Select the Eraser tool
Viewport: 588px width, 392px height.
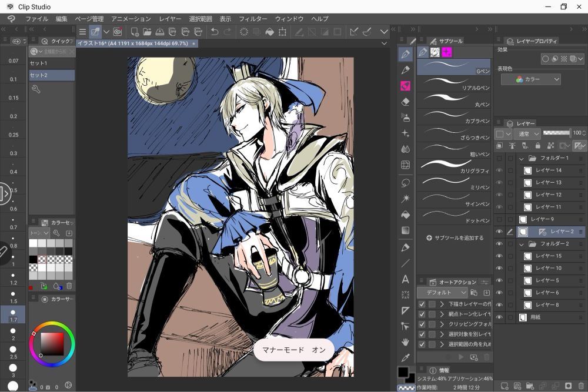point(405,102)
